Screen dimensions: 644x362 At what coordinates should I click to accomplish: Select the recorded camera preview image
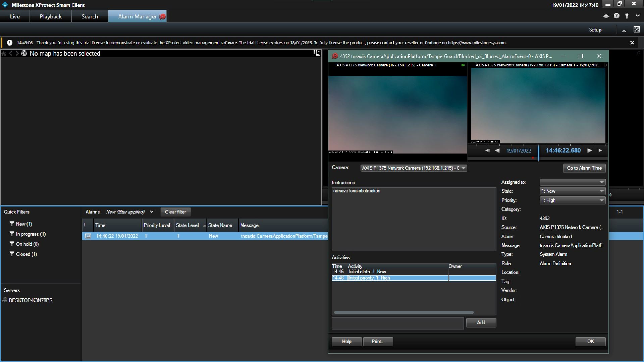click(x=538, y=106)
